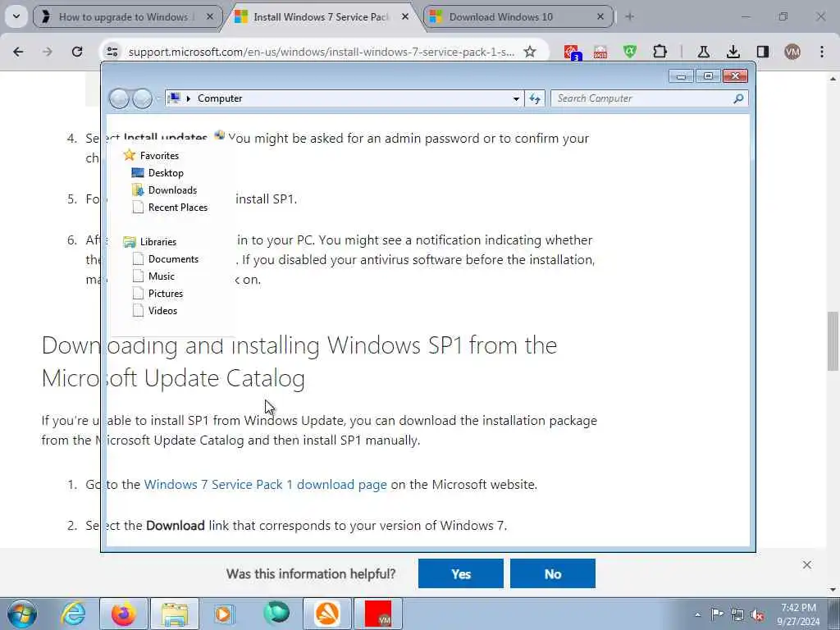Open Firefox from the taskbar
Screen dimensions: 840x630
click(123, 614)
